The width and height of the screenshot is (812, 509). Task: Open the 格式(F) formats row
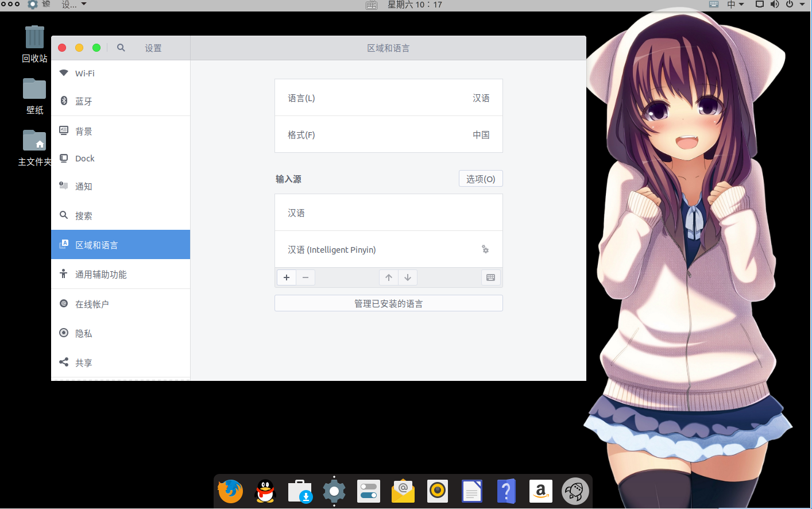389,134
